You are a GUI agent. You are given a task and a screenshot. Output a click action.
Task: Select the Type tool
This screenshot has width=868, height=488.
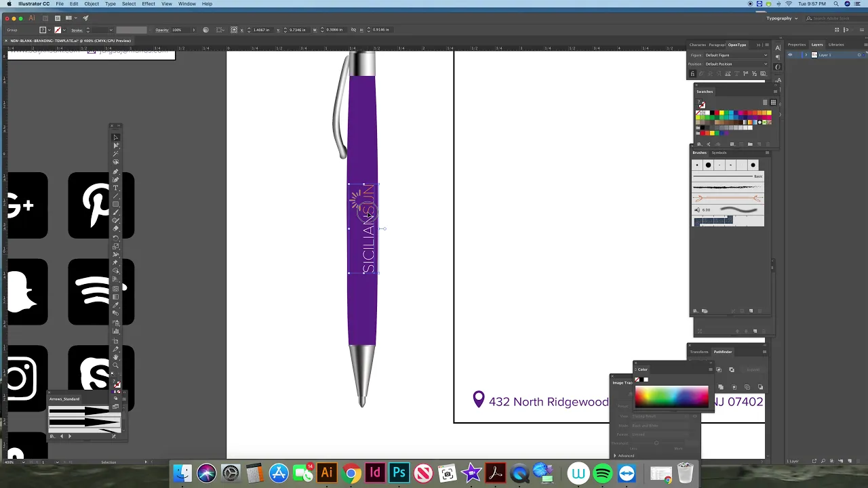116,187
